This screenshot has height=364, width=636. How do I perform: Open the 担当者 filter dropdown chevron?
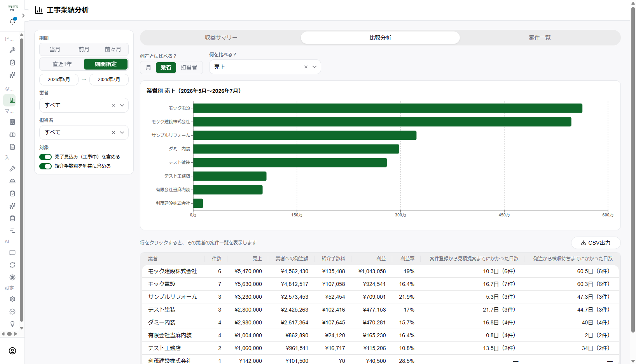click(122, 132)
